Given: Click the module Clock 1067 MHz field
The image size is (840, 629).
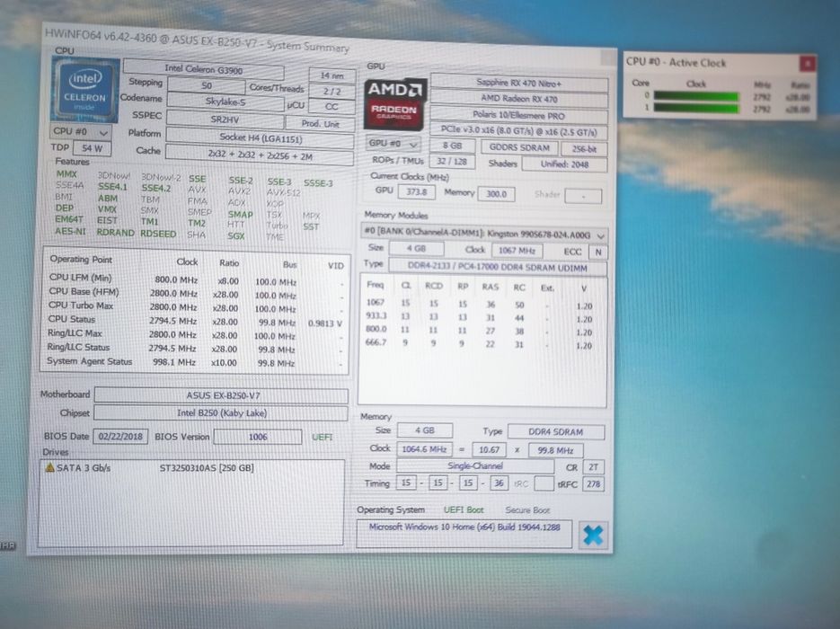Looking at the screenshot, I should click(x=517, y=250).
